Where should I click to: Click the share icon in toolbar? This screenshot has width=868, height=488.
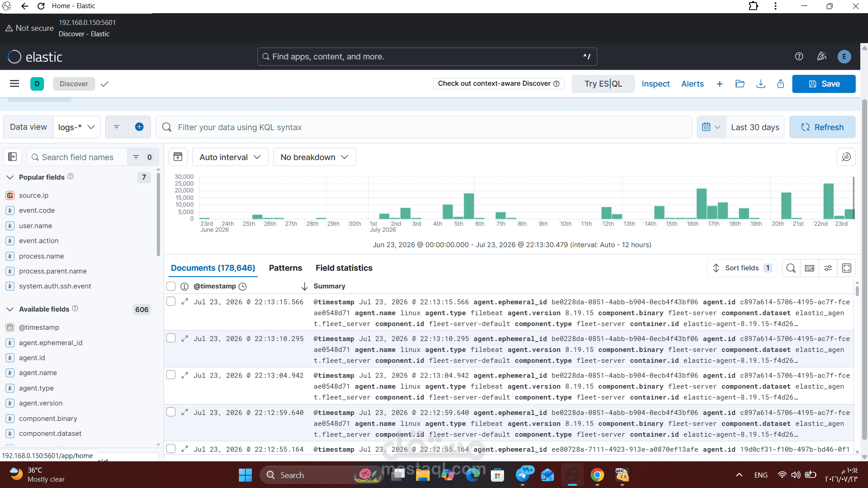pos(781,84)
